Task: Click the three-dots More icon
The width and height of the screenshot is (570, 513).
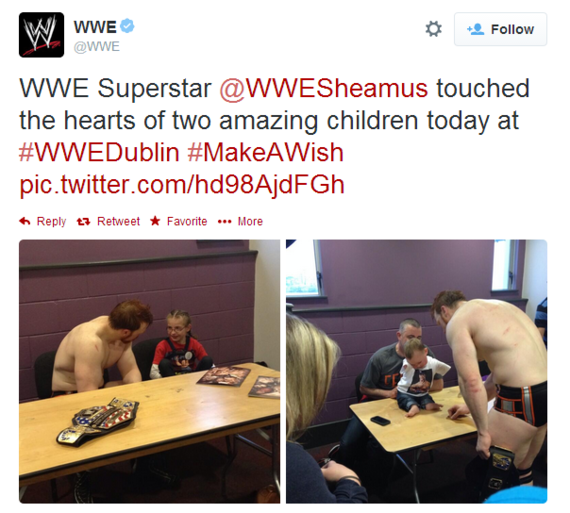Action: pos(224,222)
